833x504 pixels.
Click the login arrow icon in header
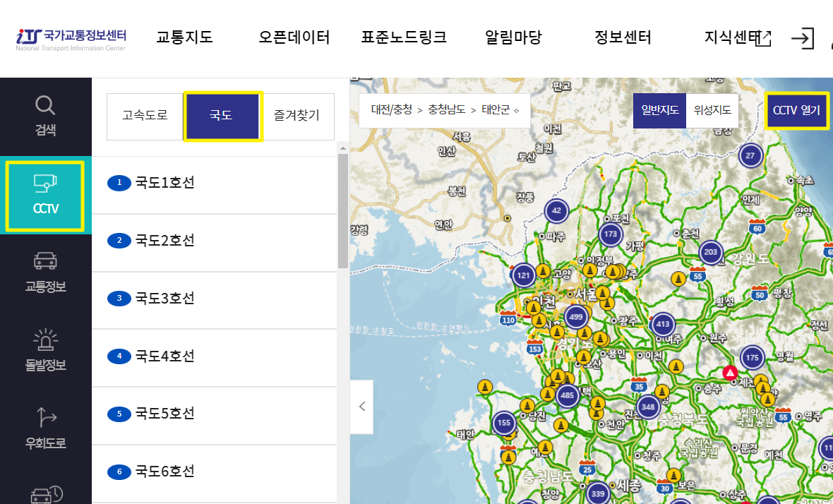pyautogui.click(x=802, y=38)
